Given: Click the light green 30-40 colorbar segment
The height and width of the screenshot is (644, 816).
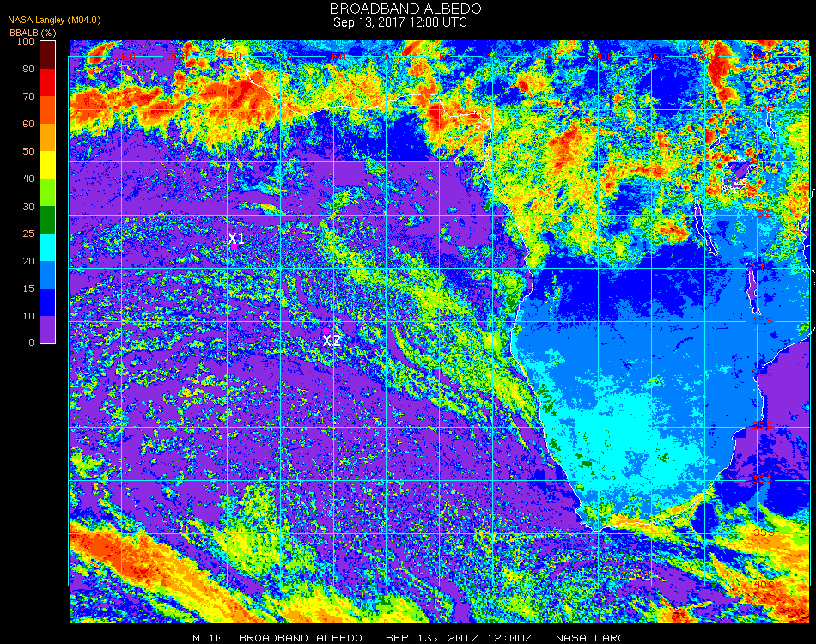Looking at the screenshot, I should tap(47, 192).
